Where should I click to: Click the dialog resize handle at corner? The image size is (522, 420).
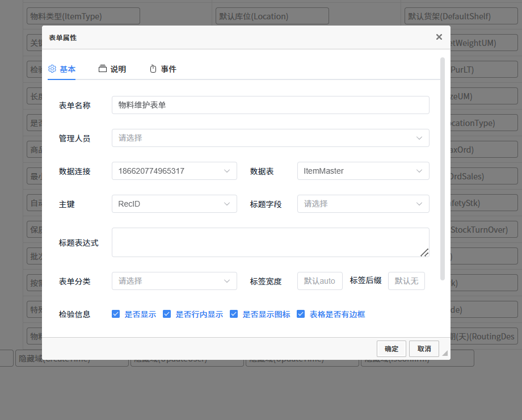click(445, 354)
